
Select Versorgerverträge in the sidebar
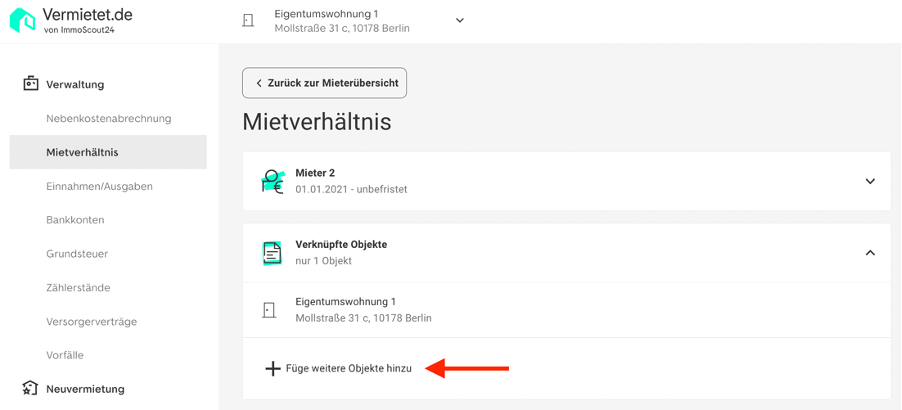[x=91, y=321]
